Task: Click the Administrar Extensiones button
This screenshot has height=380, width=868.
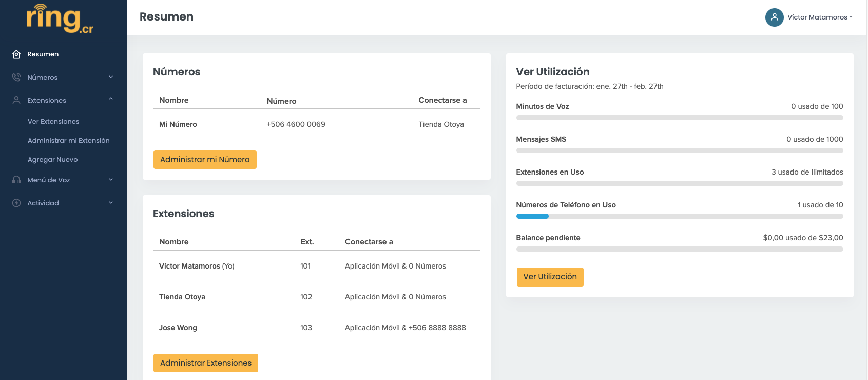Action: pyautogui.click(x=206, y=363)
